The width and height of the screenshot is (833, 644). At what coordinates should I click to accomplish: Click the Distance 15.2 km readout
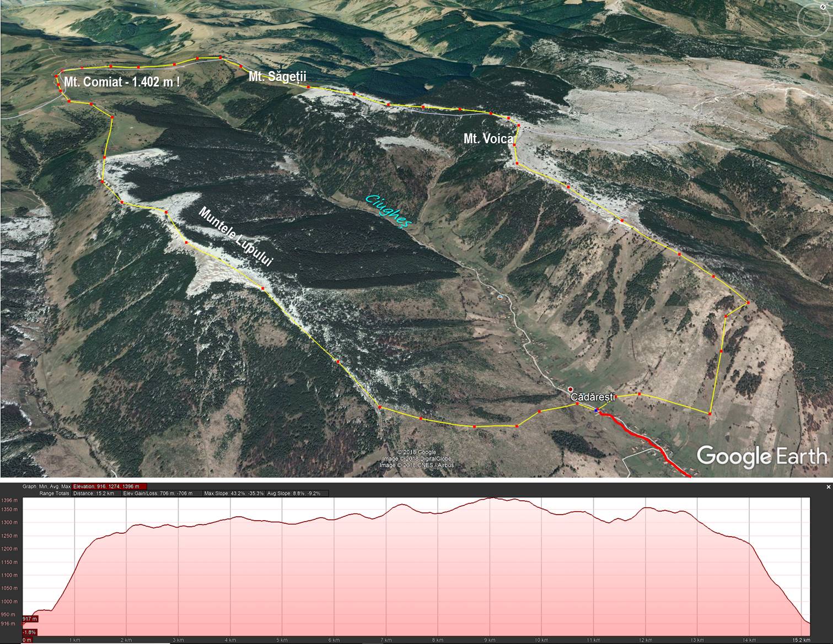click(x=94, y=493)
